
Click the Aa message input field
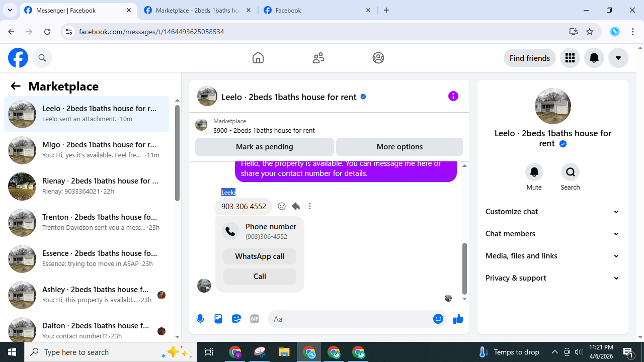pyautogui.click(x=351, y=319)
